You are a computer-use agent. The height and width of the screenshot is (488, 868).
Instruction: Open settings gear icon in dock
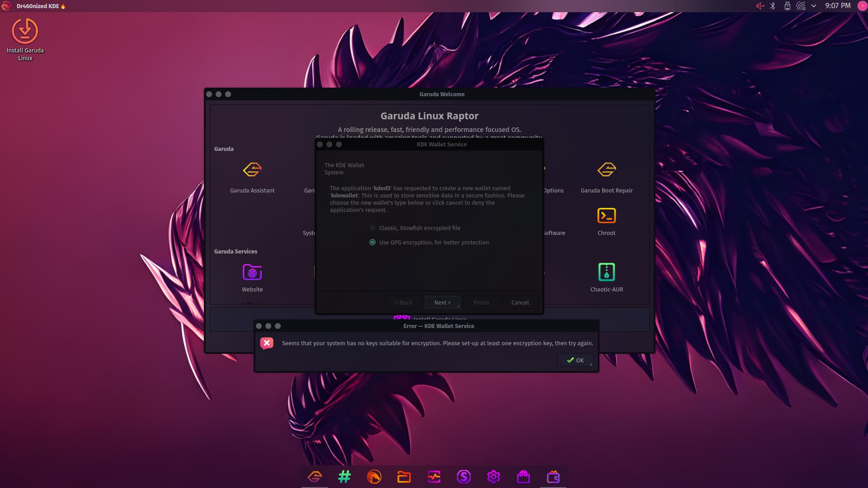pyautogui.click(x=494, y=477)
